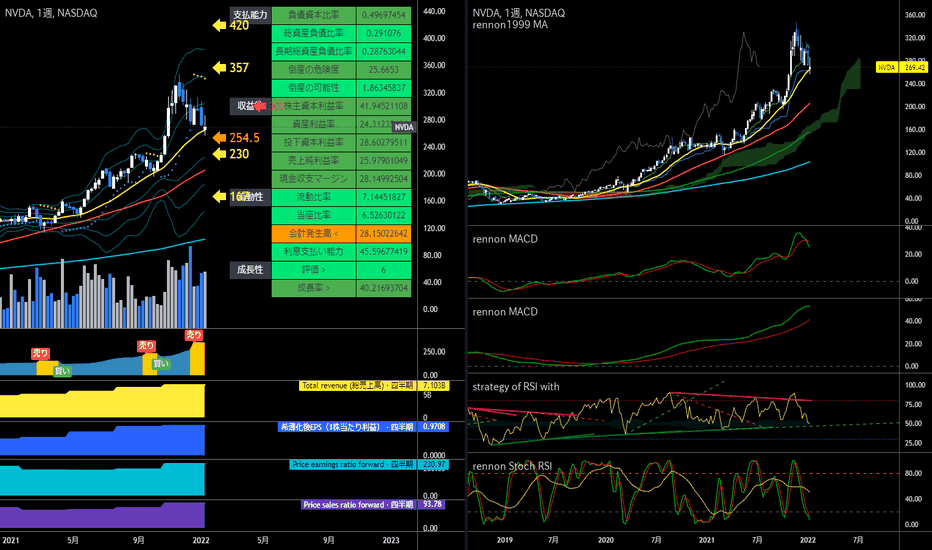Click the 長期総資産負債比率 table cell
Image resolution: width=932 pixels, height=550 pixels.
(314, 51)
